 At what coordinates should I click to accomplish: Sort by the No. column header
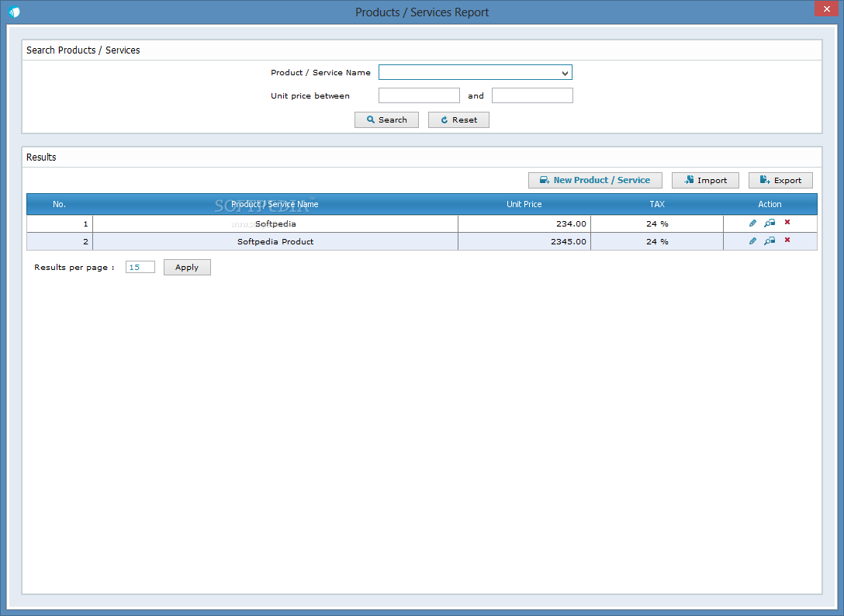(59, 204)
